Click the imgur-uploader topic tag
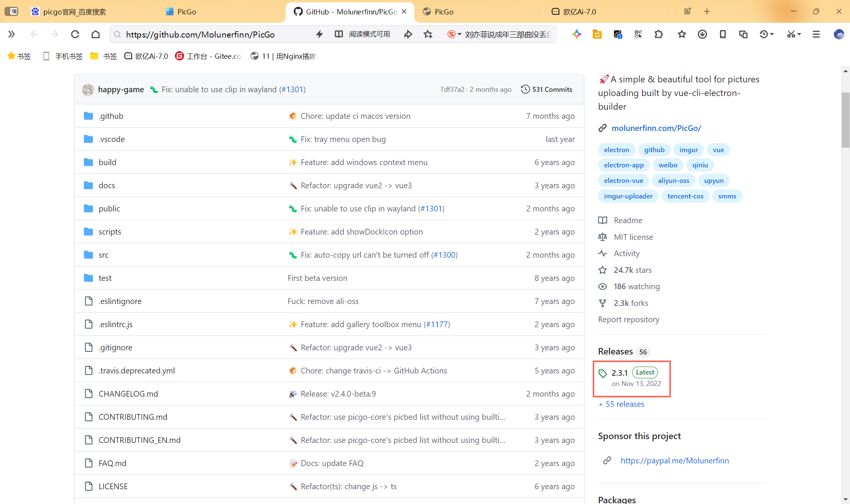The height and width of the screenshot is (504, 850). tap(628, 196)
